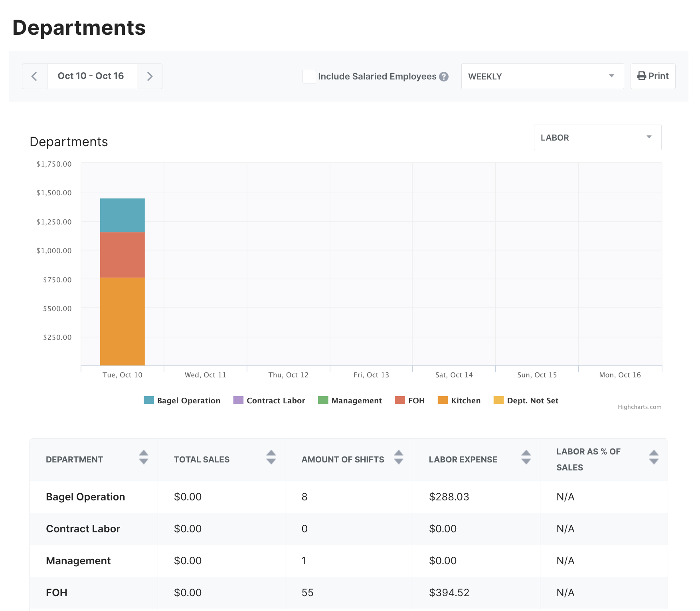Screen dimensions: 700x611
Task: Click the sort arrows on Amount of Shifts
Action: [398, 459]
